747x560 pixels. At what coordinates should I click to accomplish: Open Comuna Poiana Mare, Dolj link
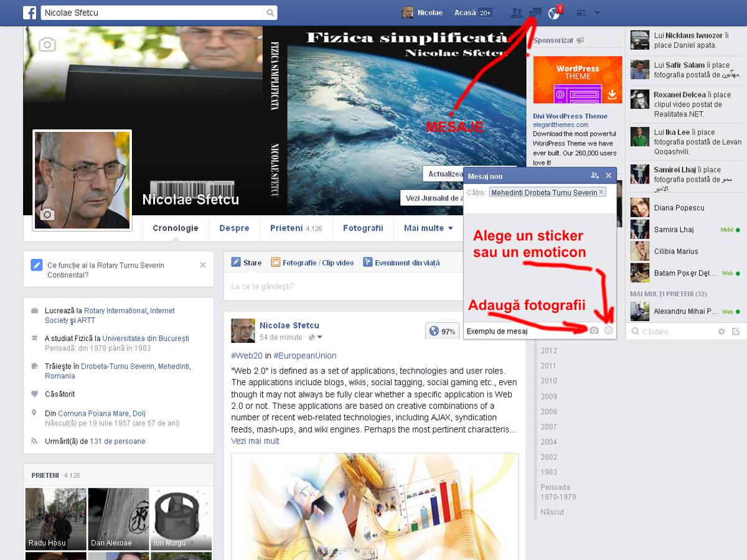101,413
